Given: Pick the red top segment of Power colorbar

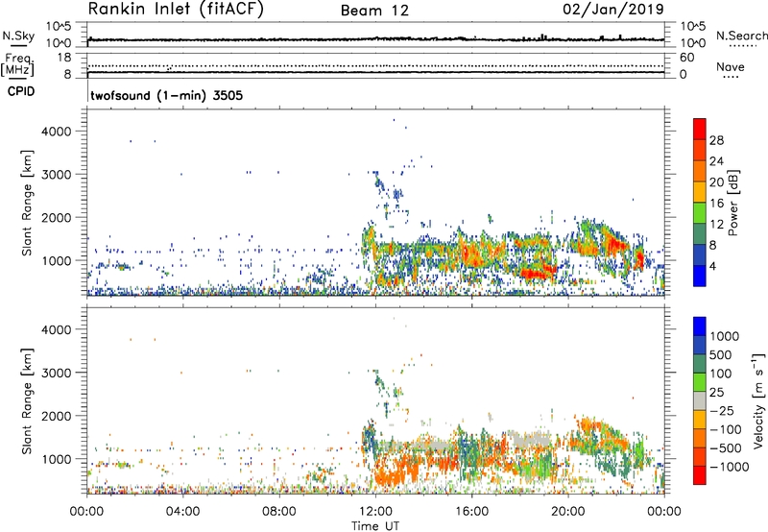Looking at the screenshot, I should tap(700, 129).
